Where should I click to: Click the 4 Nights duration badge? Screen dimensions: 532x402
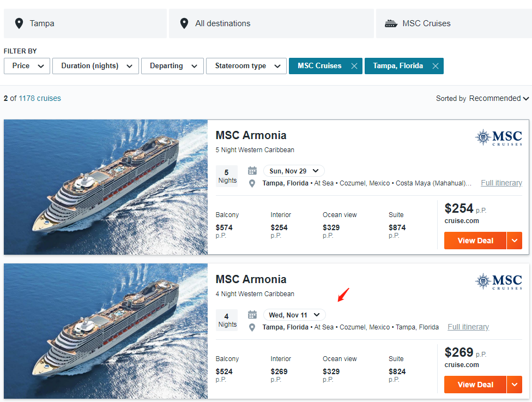coord(227,320)
